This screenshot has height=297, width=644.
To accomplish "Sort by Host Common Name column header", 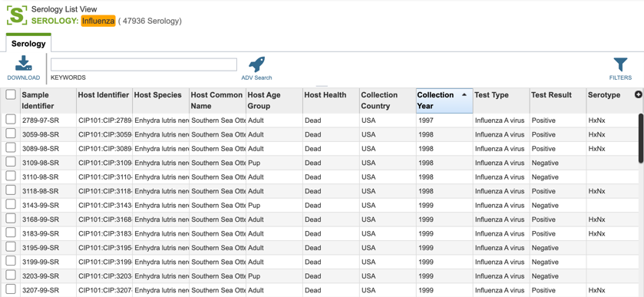I will [x=218, y=101].
